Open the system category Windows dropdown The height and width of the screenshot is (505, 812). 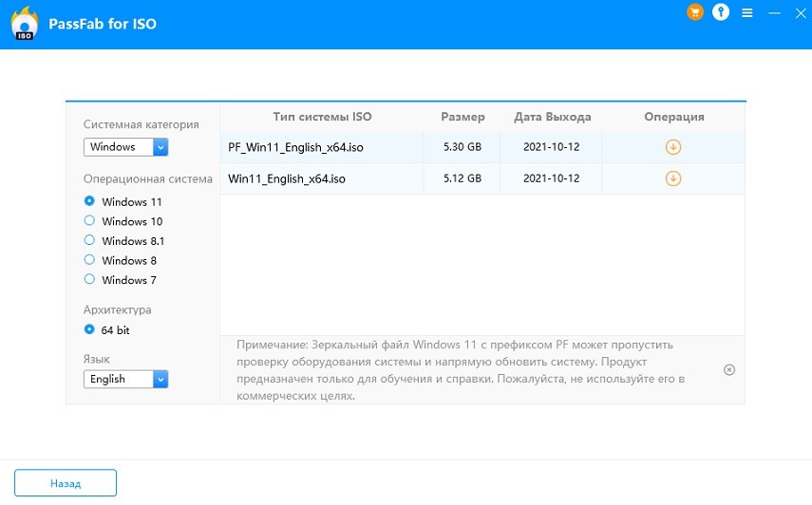coord(126,147)
